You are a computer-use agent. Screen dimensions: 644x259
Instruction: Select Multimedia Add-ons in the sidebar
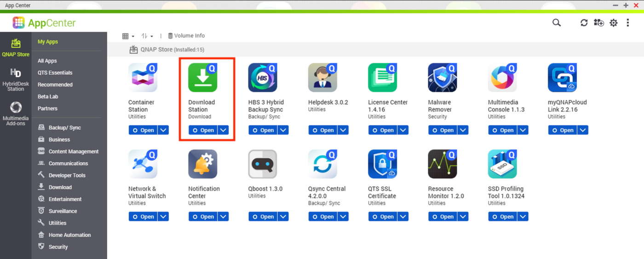point(16,114)
